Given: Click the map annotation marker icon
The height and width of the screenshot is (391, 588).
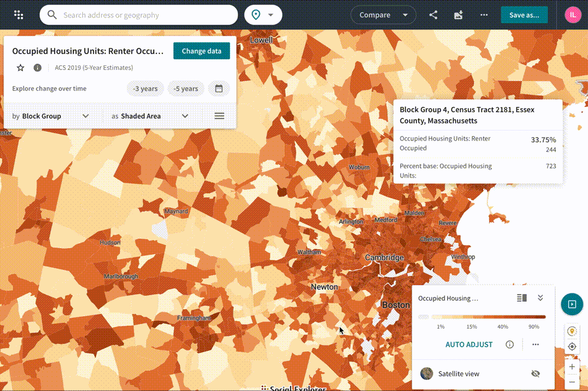Looking at the screenshot, I should pos(572,332).
